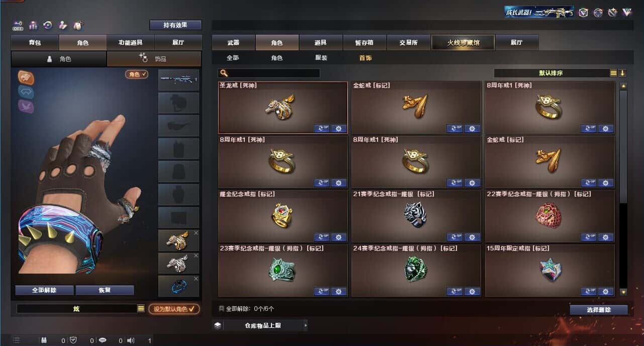This screenshot has height=346, width=644.
Task: Open the 默认排序 sort dropdown list icon
Action: tap(613, 73)
